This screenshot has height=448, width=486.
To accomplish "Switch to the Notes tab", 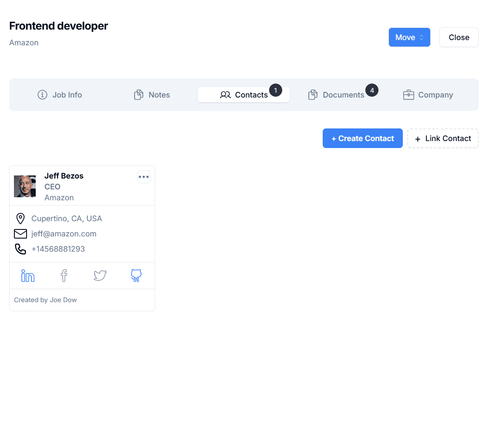I will [152, 95].
